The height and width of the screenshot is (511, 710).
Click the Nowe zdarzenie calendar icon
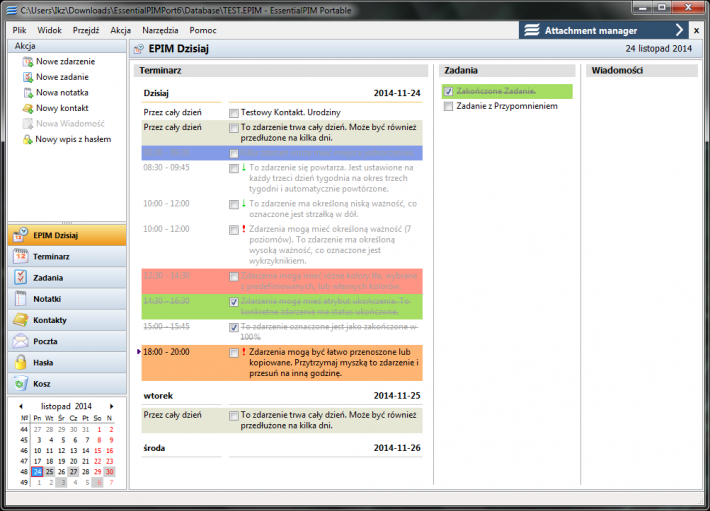click(28, 62)
